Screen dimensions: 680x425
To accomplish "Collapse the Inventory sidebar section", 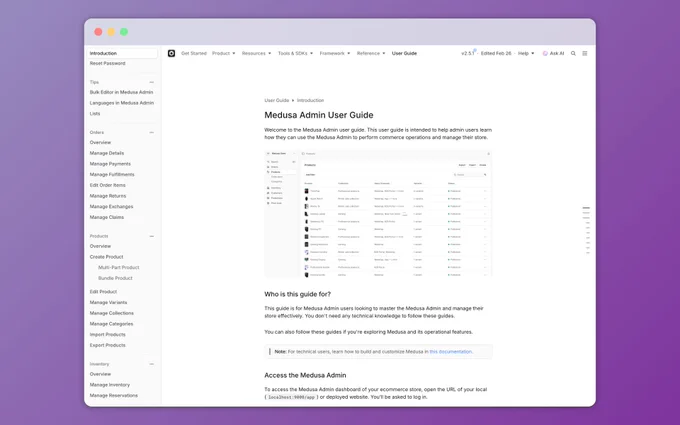I will click(x=151, y=364).
